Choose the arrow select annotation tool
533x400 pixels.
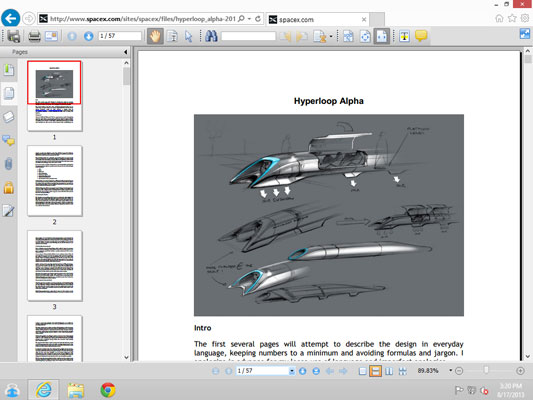pos(189,36)
